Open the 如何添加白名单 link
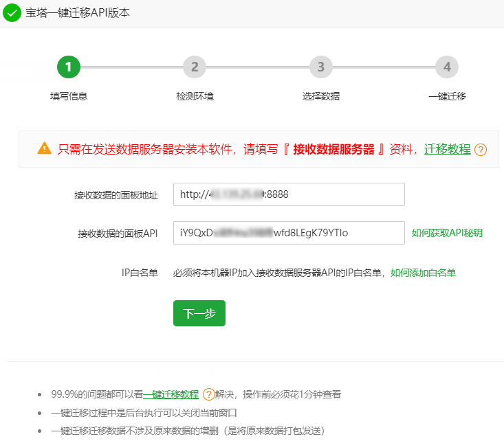Viewport: 504px width, 441px height. click(x=423, y=273)
